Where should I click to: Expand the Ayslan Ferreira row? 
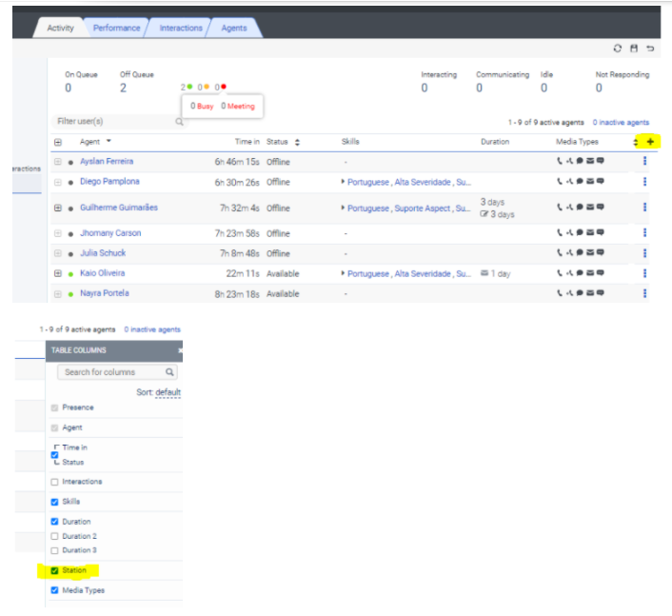[58, 162]
